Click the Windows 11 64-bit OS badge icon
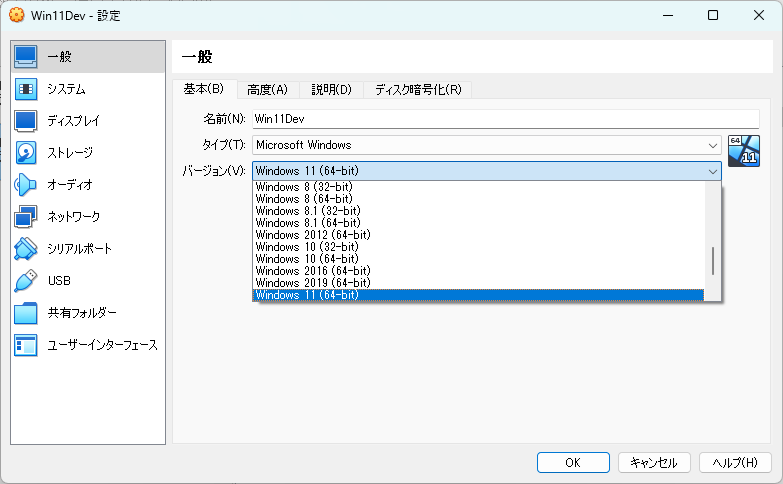Screen dimensions: 783x484 point(744,151)
